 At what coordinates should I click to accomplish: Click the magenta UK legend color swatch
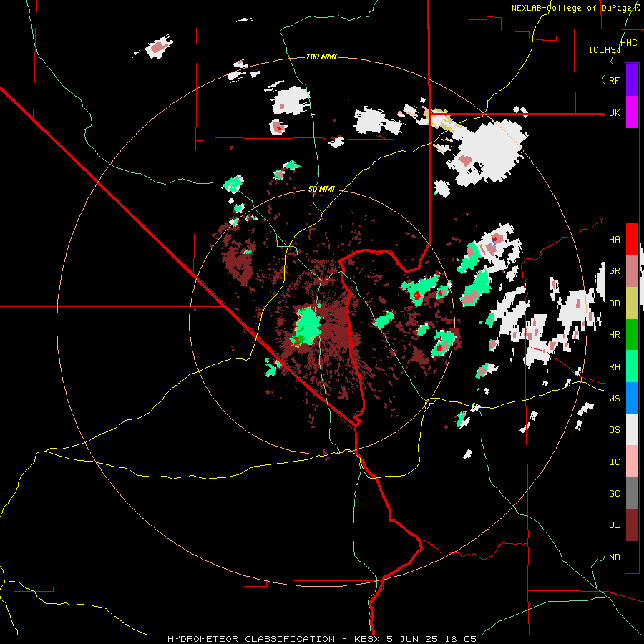(x=632, y=112)
